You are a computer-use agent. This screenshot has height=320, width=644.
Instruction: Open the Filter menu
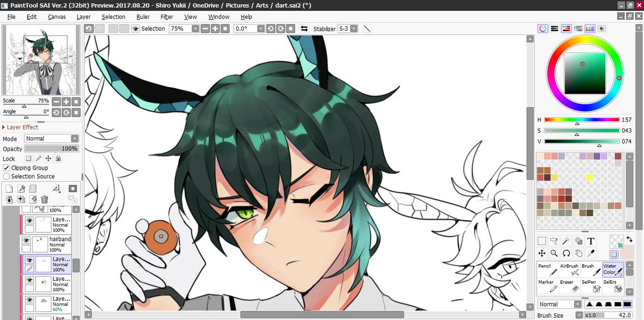[167, 17]
